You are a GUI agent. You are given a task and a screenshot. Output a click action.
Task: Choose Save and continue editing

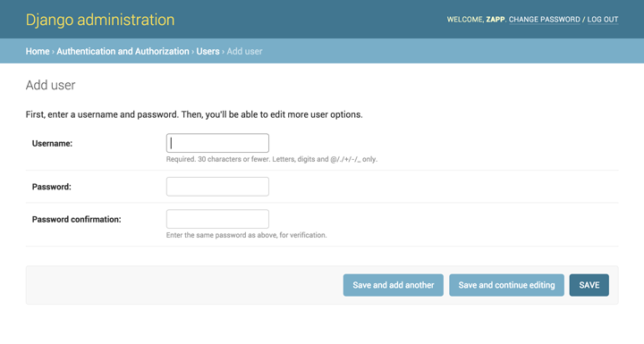(x=506, y=285)
